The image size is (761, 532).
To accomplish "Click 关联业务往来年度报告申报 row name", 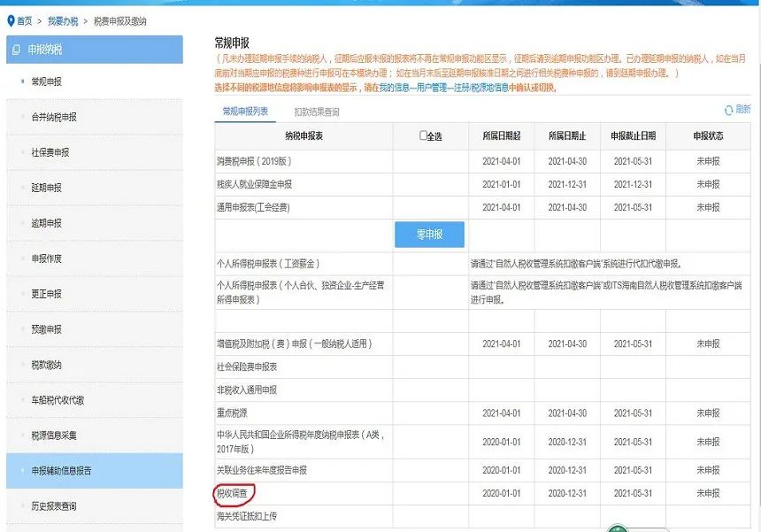I will click(x=262, y=470).
